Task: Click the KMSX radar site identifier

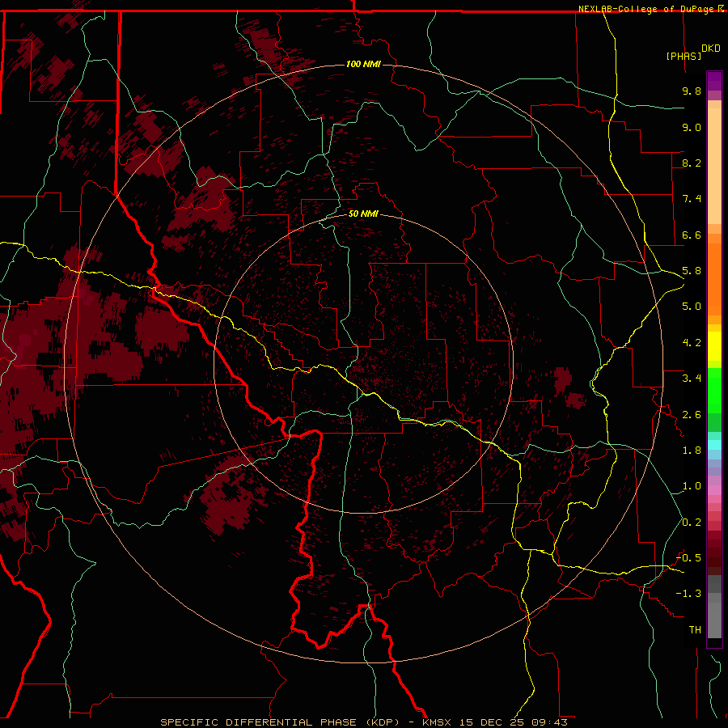Action: click(438, 722)
